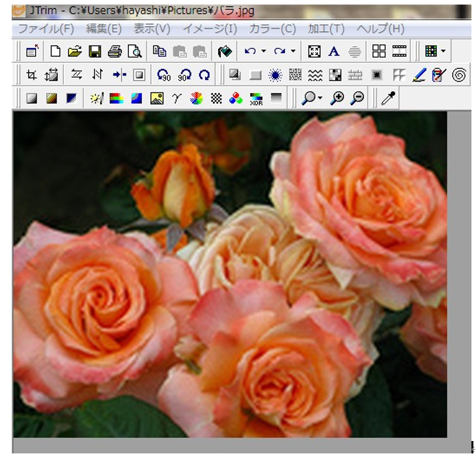Viewport: 476px width, 456px height.
Task: Open the カラー(C) menu
Action: (272, 29)
